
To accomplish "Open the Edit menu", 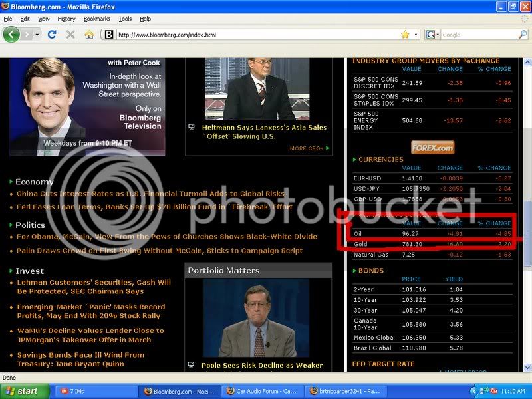I will pyautogui.click(x=25, y=19).
